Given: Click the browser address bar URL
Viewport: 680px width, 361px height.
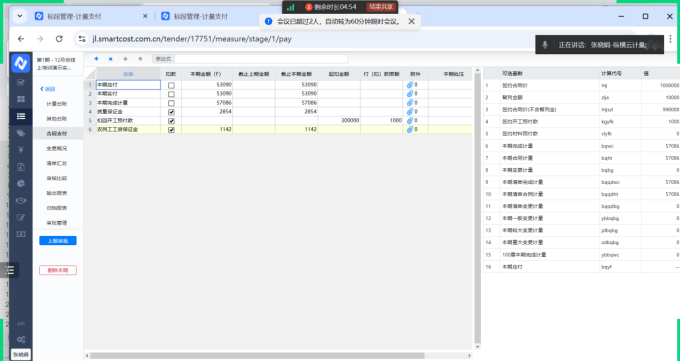Looking at the screenshot, I should 192,39.
